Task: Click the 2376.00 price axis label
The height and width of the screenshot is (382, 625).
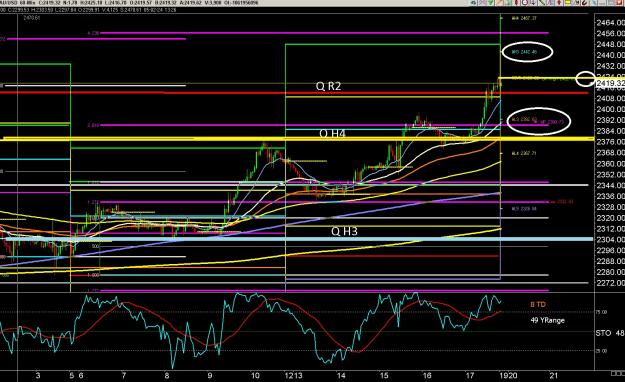Action: (610, 142)
